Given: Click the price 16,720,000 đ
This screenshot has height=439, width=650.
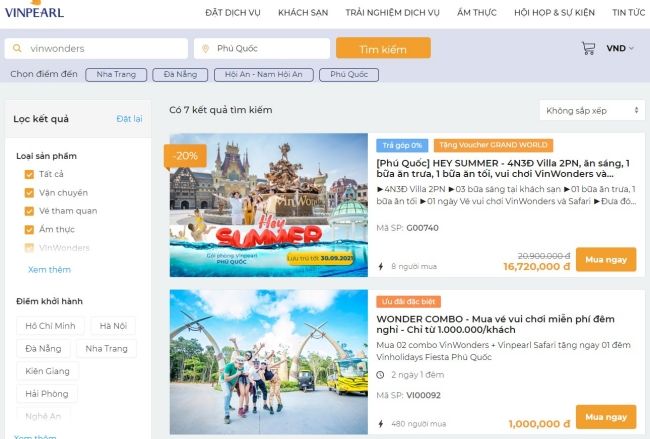Looking at the screenshot, I should [x=537, y=267].
